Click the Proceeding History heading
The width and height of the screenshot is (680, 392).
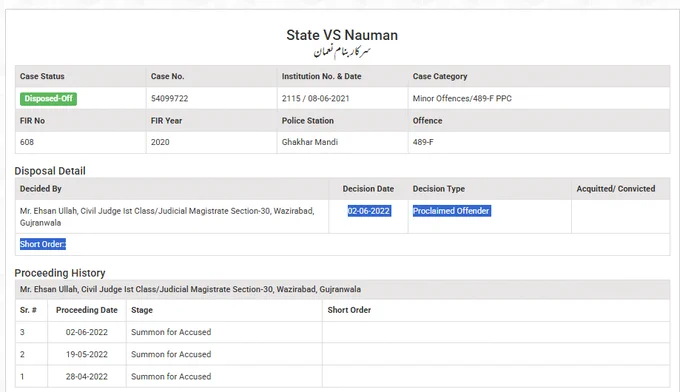(x=60, y=273)
